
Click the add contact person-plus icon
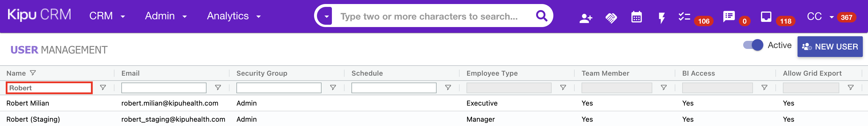click(586, 18)
